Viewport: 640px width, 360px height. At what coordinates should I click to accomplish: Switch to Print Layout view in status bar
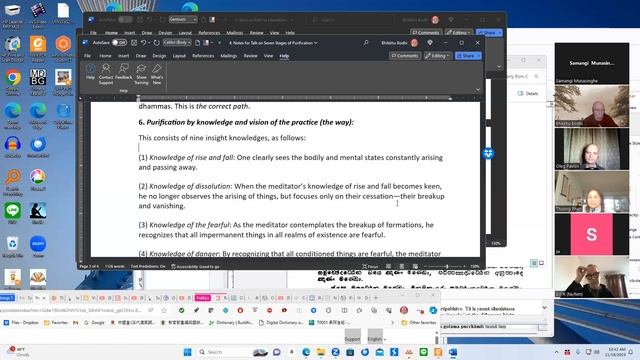[x=402, y=266]
